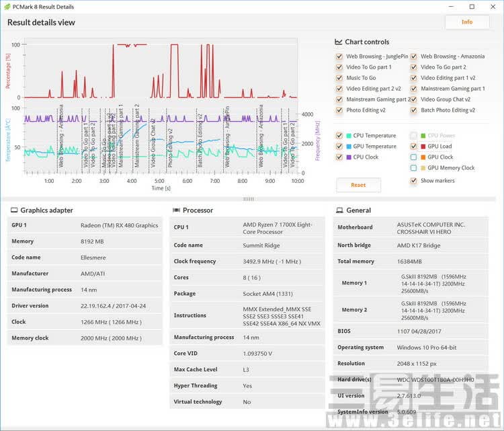This screenshot has height=431, width=504.
Task: Click the Photo Editing v2 marker in chart
Action: click(170, 148)
